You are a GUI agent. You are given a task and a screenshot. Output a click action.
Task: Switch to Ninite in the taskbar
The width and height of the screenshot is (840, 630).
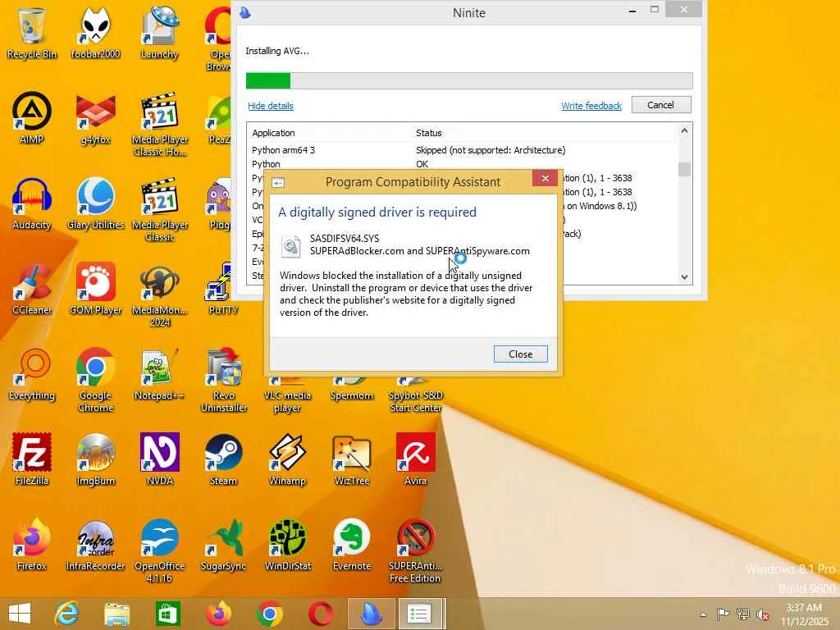(x=371, y=614)
